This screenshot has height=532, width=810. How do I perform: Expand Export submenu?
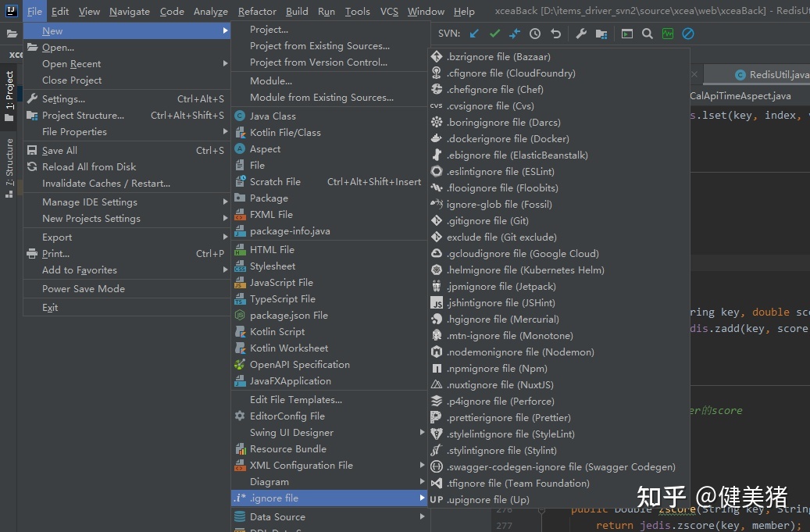click(127, 237)
